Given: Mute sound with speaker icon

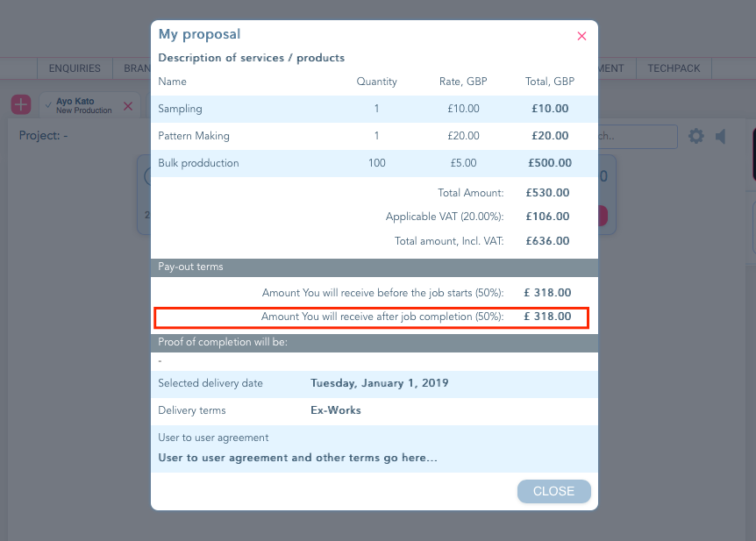Looking at the screenshot, I should click(x=721, y=137).
